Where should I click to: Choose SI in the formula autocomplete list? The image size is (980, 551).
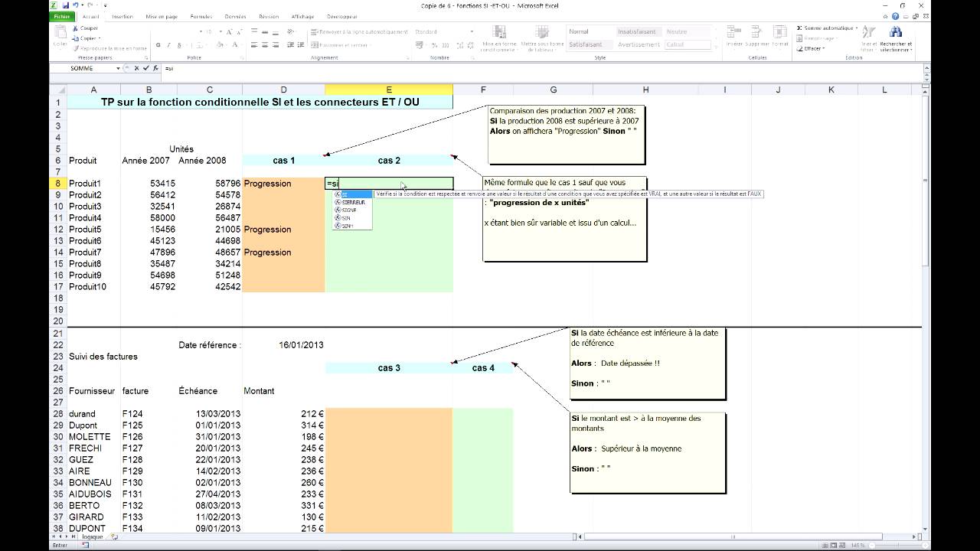pos(353,194)
